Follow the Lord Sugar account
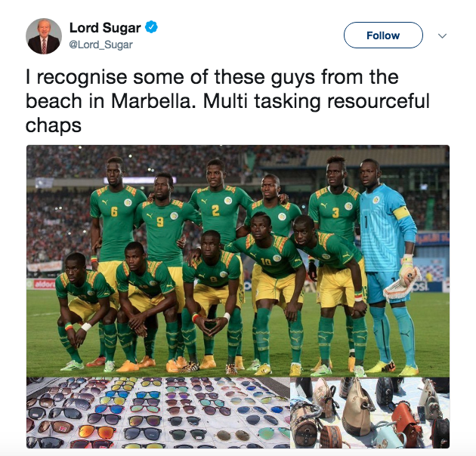The height and width of the screenshot is (456, 476). pos(383,35)
